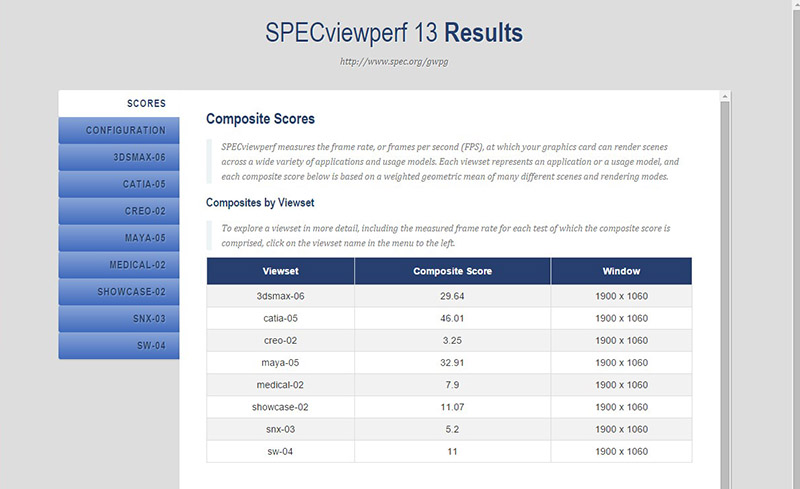Click the score value 11.07
This screenshot has height=489, width=800.
click(453, 407)
